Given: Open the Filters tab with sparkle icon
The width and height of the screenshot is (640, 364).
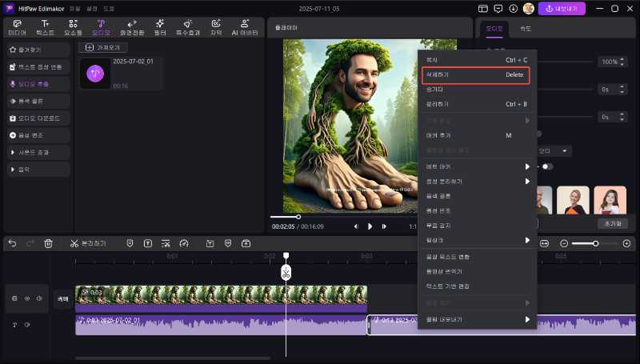Looking at the screenshot, I should pos(160,28).
